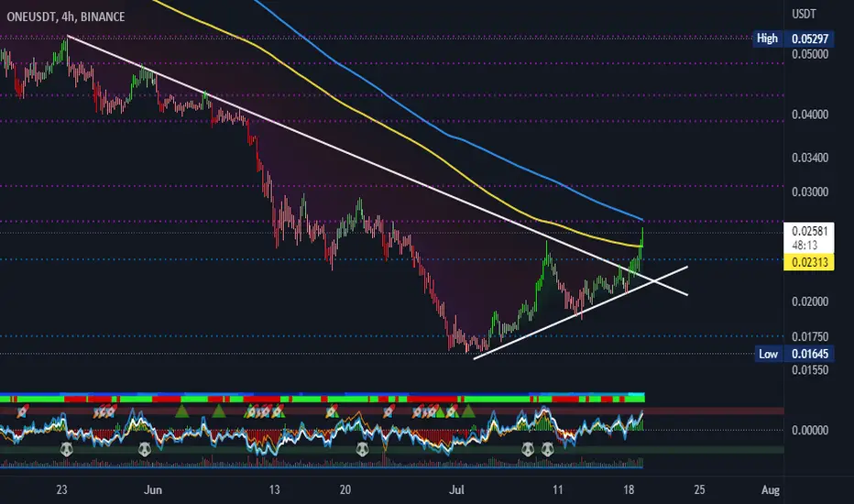Click the 0.03400 price axis level

[810, 158]
